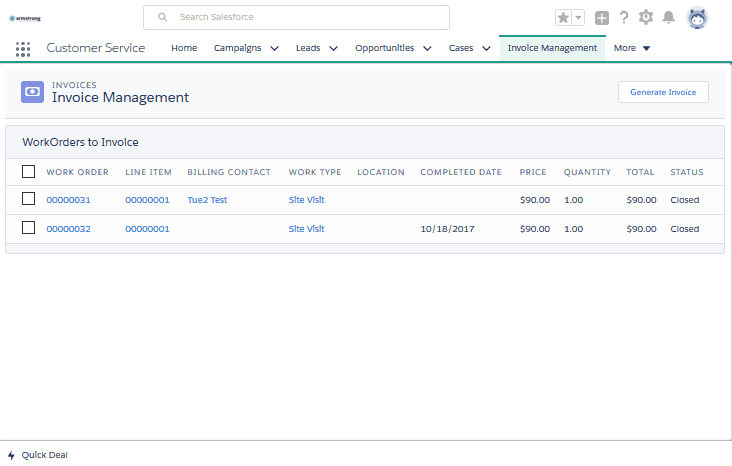Go to the Home tab
The width and height of the screenshot is (732, 466).
click(x=184, y=48)
